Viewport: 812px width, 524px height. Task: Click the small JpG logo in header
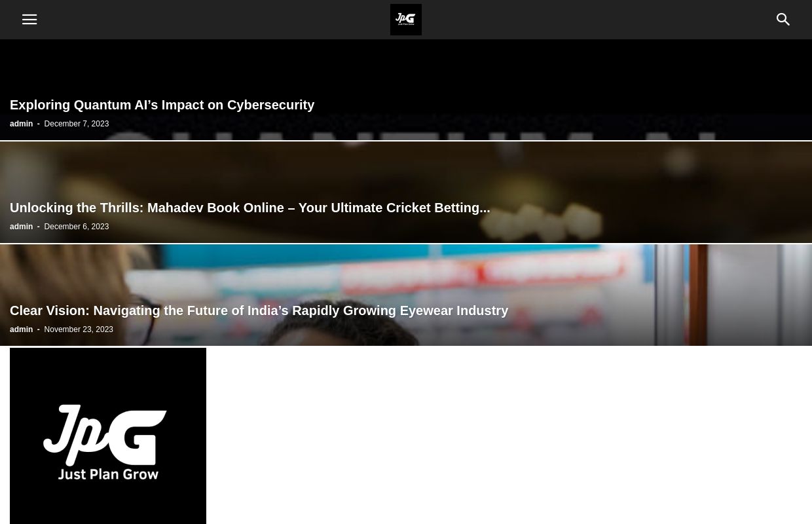coord(406,20)
